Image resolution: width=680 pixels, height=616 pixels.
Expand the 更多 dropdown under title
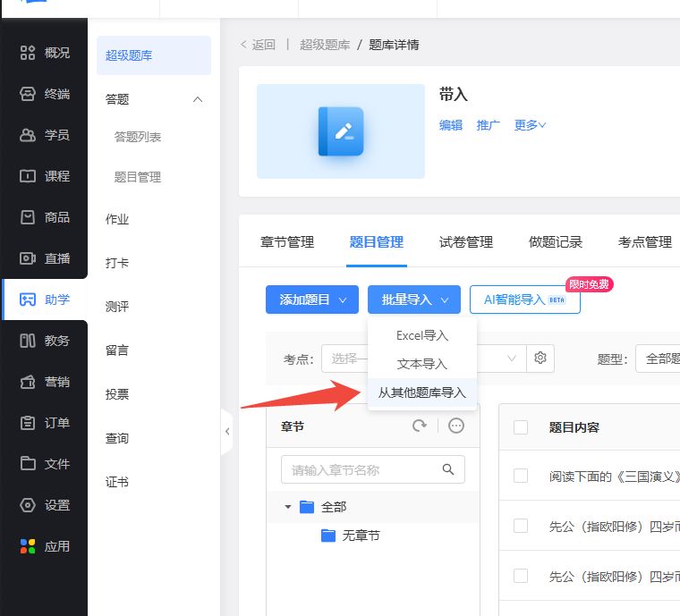(x=530, y=125)
